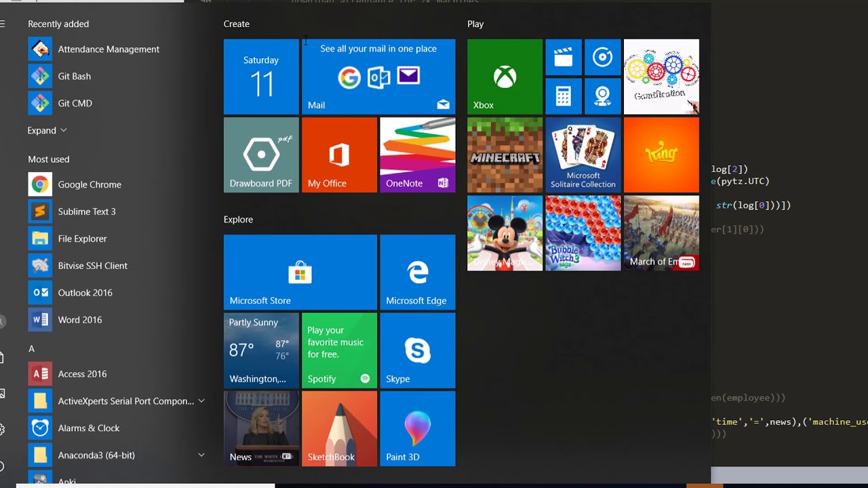The width and height of the screenshot is (868, 488).
Task: Open the Settings gear in Start rail
Action: tap(2, 429)
